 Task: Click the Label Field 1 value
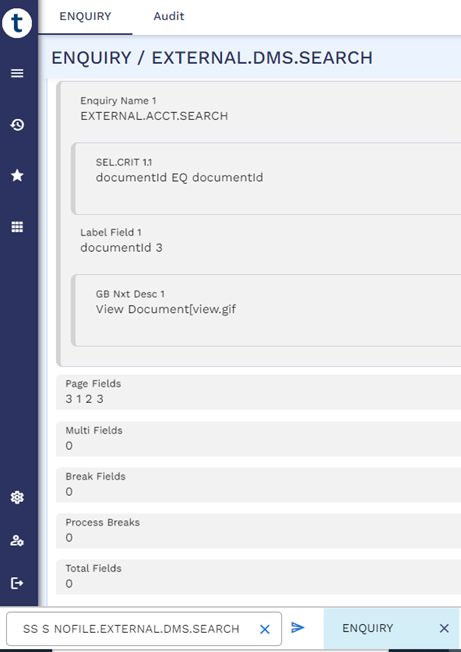tap(121, 248)
